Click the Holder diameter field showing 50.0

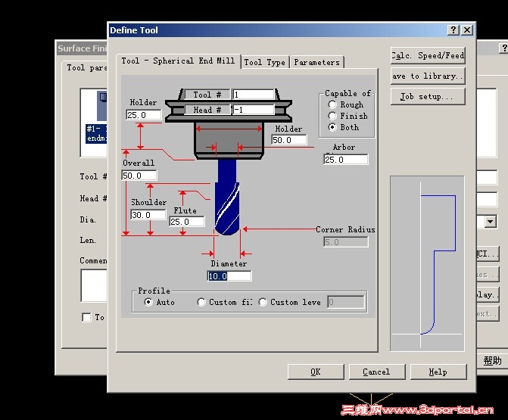[x=289, y=140]
